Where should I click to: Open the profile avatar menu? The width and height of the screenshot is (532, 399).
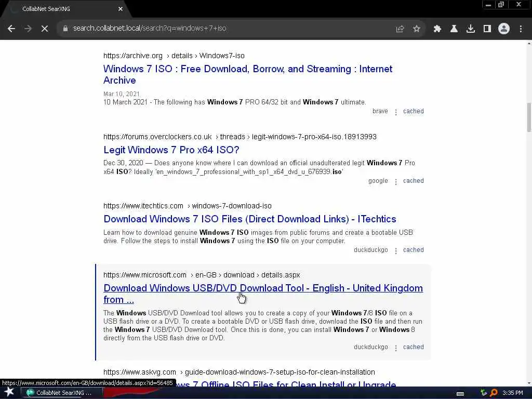coord(504,29)
